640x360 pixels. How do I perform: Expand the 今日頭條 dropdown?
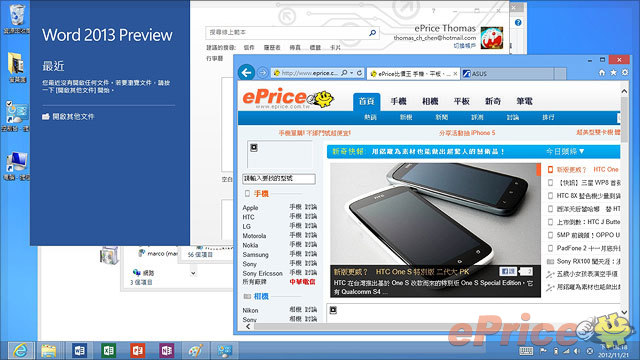tap(565, 151)
